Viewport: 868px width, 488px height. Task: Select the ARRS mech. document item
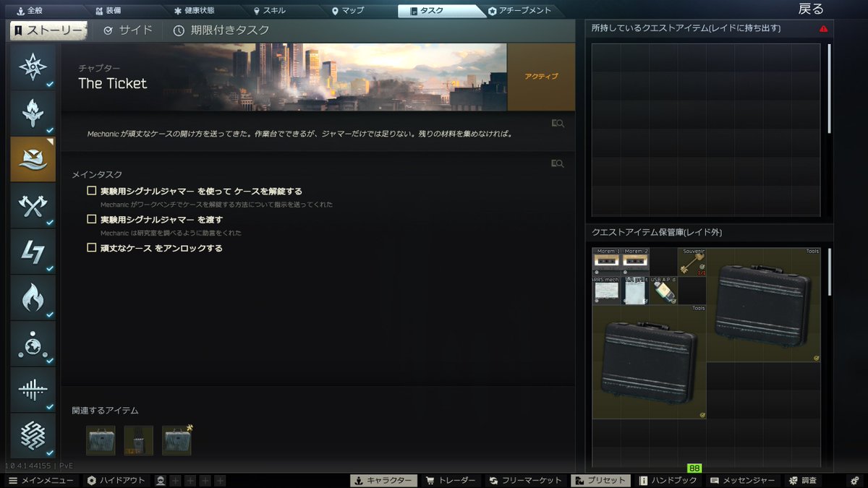606,290
